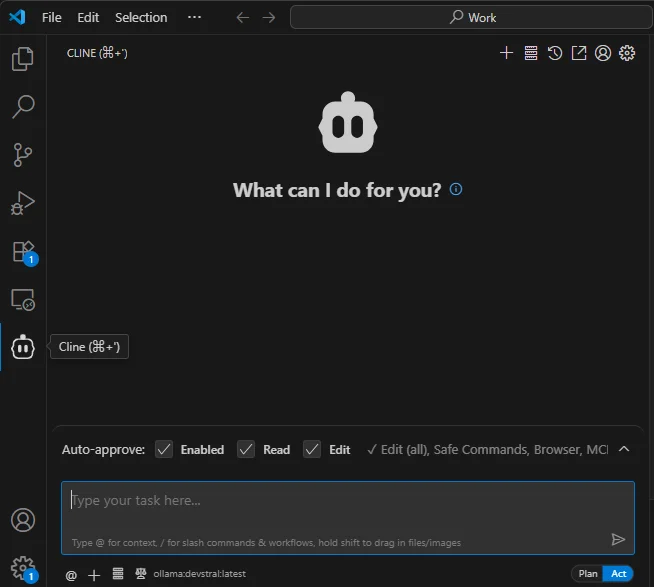Focus the 'Type your task here' input

coord(348,518)
